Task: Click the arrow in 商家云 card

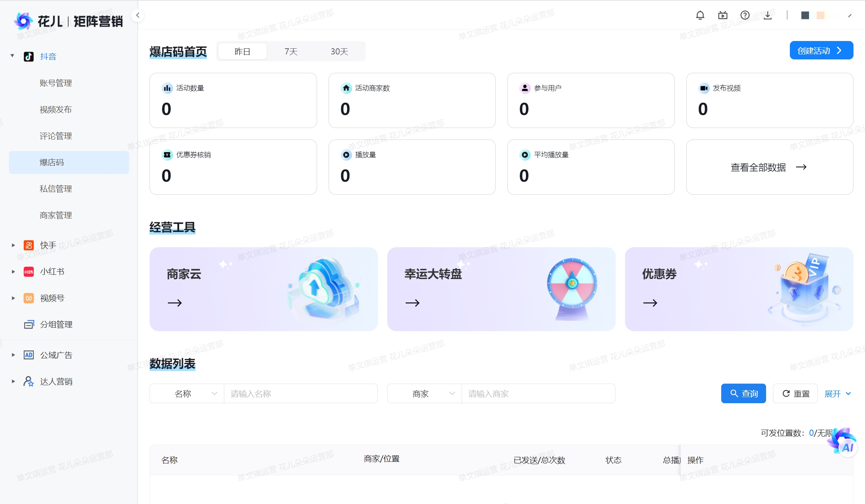Action: (175, 303)
